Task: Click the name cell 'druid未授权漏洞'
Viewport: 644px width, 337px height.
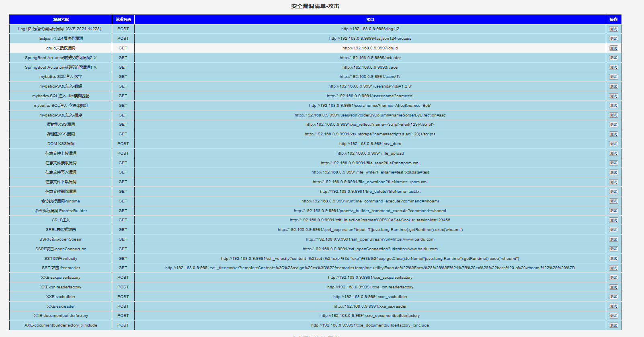Action: pyautogui.click(x=61, y=48)
